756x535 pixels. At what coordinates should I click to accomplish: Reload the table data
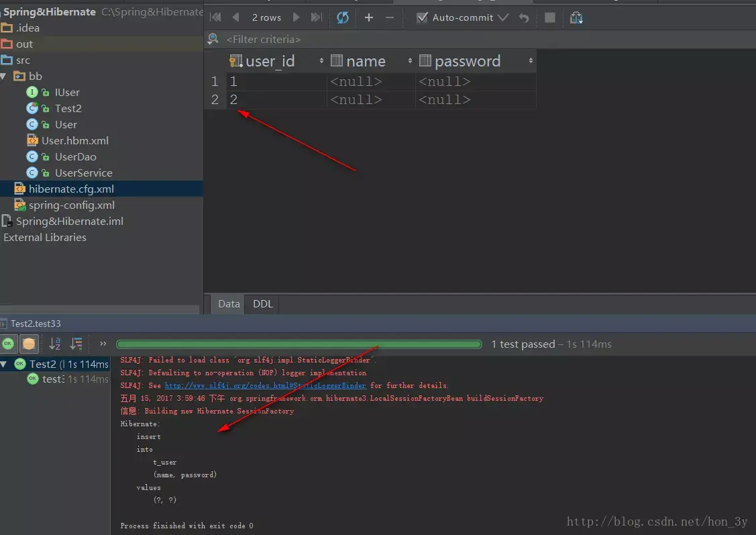(343, 18)
